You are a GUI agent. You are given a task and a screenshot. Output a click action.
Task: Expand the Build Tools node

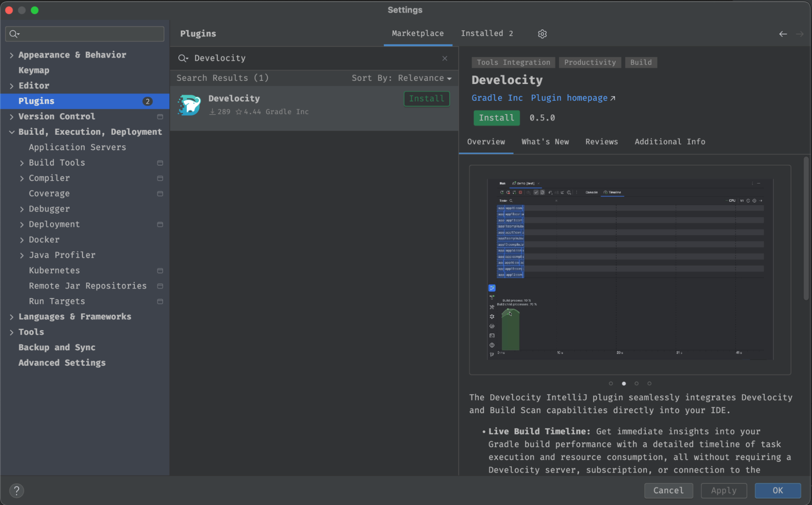22,163
